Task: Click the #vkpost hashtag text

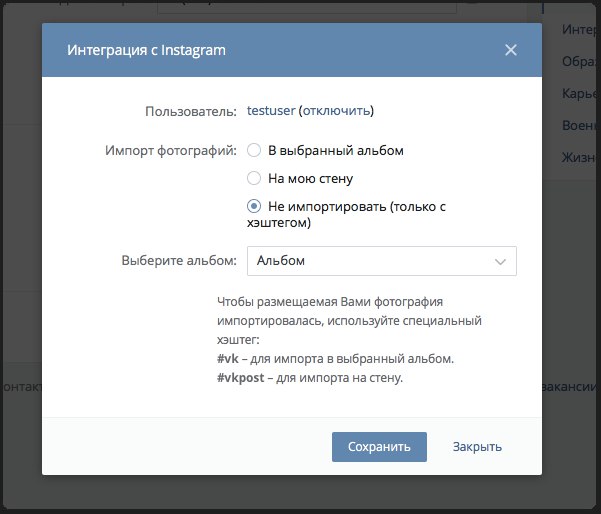Action: pos(241,378)
